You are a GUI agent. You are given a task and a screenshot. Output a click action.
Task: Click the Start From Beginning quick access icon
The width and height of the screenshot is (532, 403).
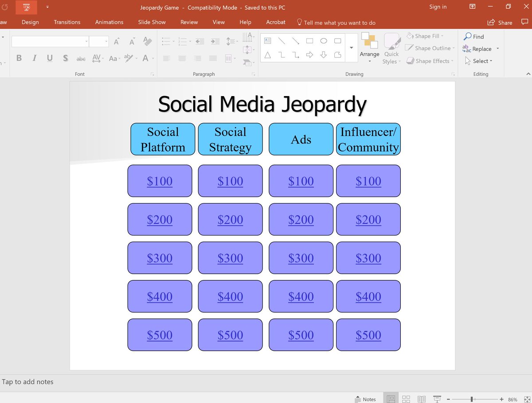coord(26,7)
